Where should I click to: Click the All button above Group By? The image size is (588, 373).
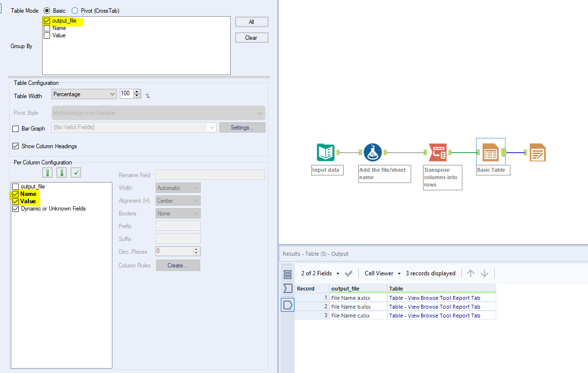pos(251,22)
